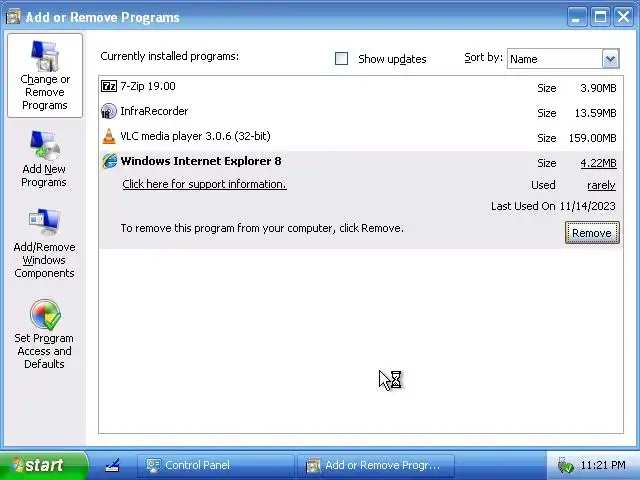
Task: Click the 'rarely' usage value
Action: pos(601,185)
